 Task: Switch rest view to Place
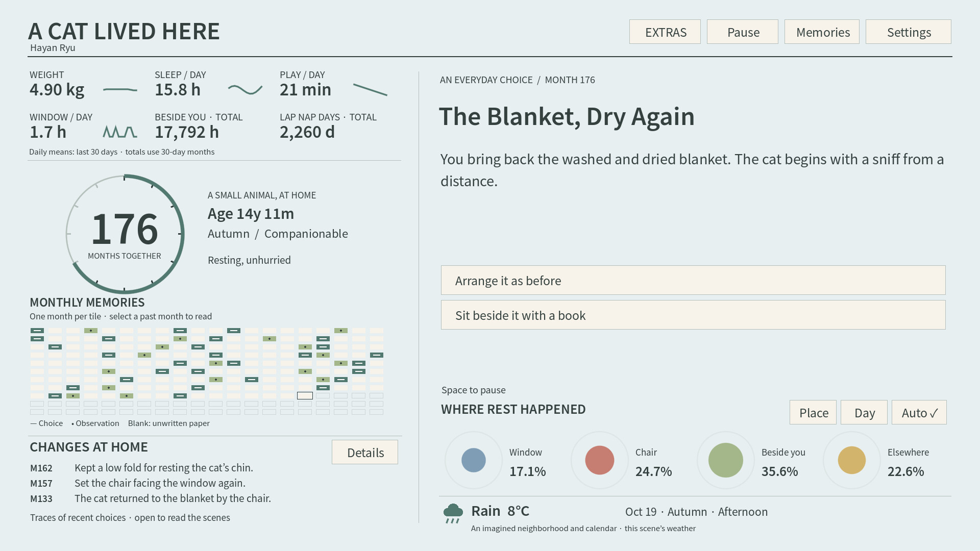point(813,412)
